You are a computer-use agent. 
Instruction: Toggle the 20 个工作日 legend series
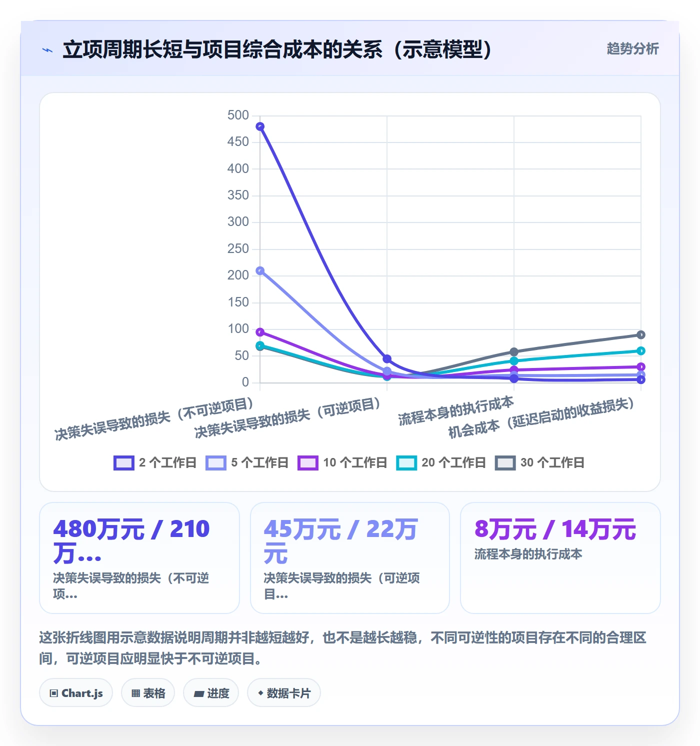[x=441, y=463]
